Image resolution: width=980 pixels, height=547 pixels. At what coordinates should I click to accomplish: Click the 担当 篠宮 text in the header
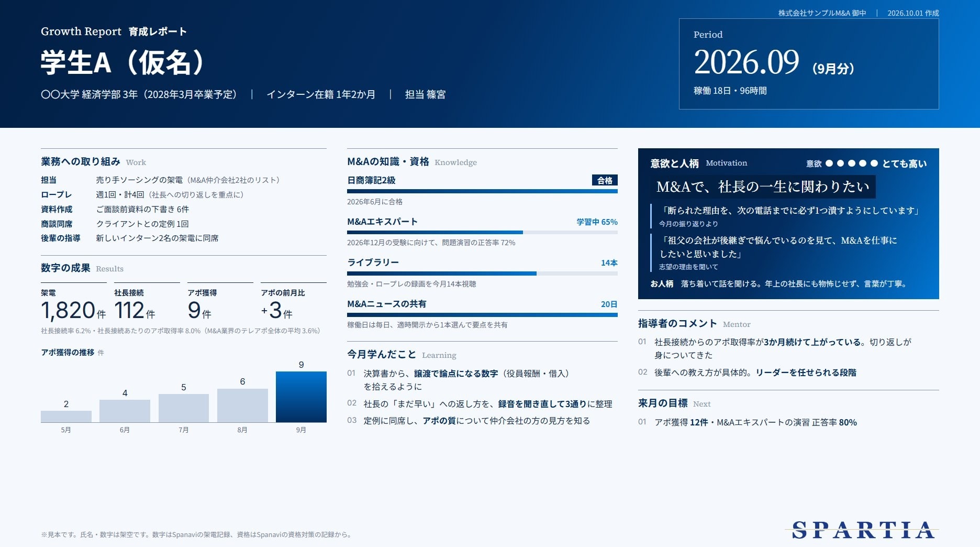point(425,94)
